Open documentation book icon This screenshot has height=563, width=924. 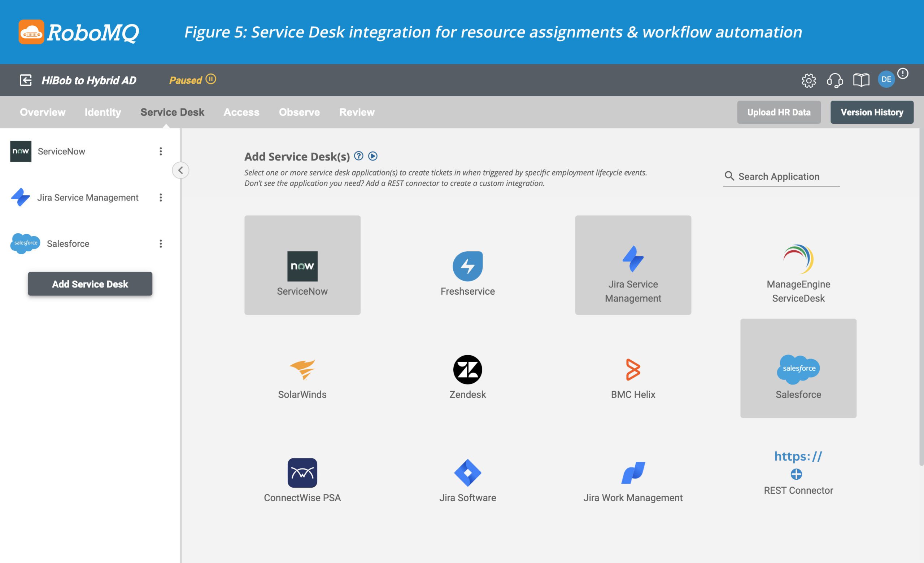pyautogui.click(x=861, y=80)
